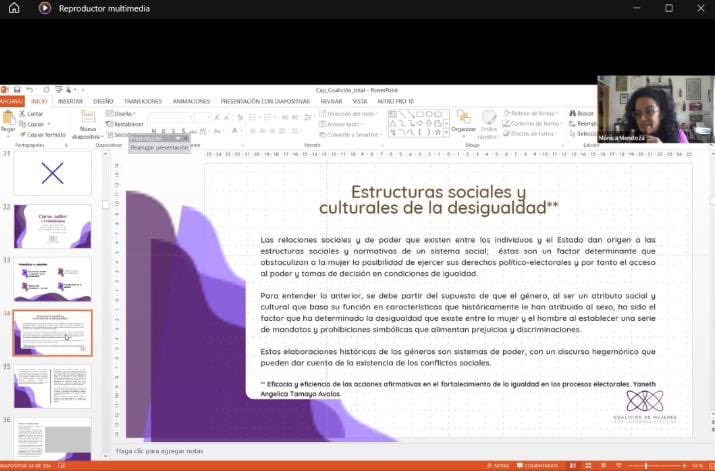
Task: Toggle underline S formatting button
Action: 174,131
